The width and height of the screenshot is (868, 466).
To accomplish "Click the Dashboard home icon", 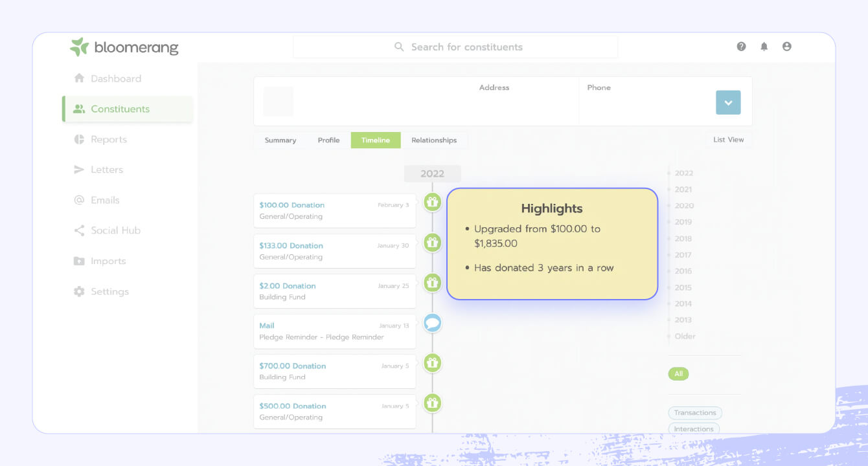I will [79, 78].
